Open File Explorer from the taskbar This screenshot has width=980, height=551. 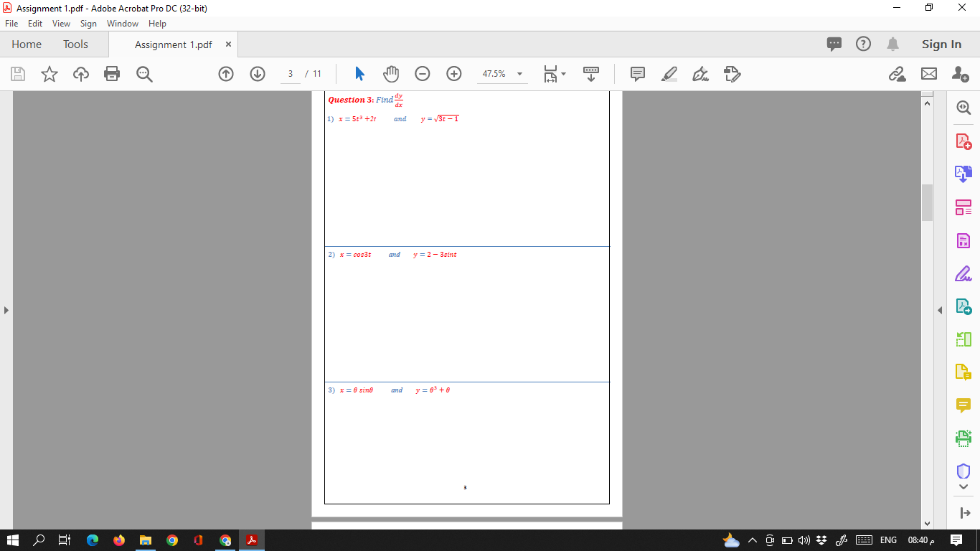click(x=146, y=540)
